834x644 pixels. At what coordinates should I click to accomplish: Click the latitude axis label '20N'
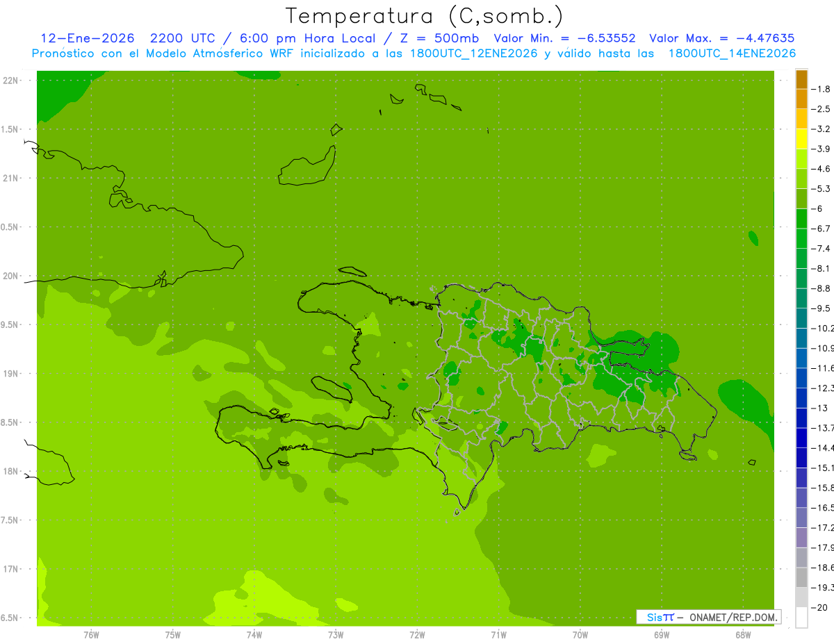tap(11, 276)
